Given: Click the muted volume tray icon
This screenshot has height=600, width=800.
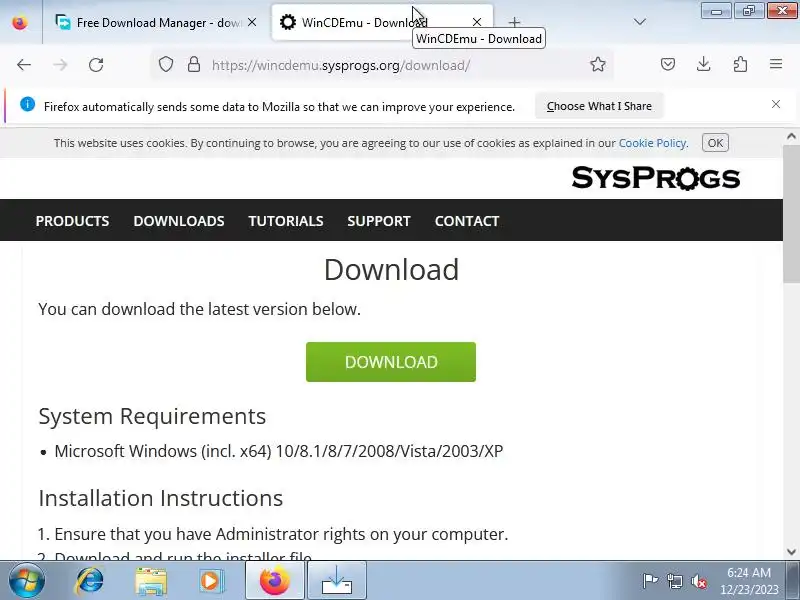Looking at the screenshot, I should (698, 581).
